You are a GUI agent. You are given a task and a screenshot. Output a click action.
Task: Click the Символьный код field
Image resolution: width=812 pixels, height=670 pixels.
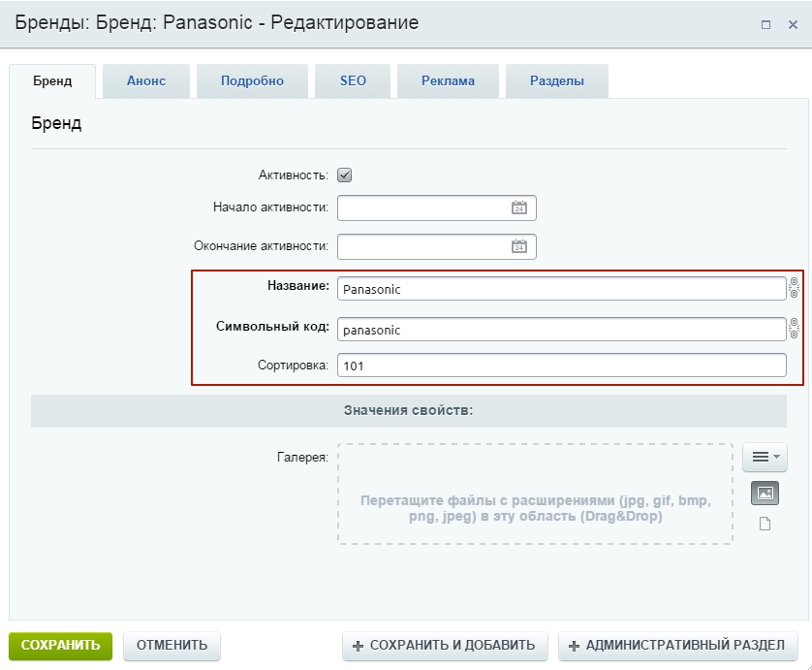(562, 330)
